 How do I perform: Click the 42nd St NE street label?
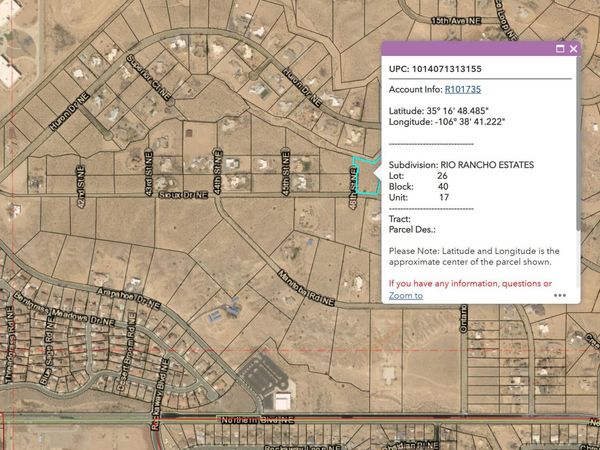pos(81,187)
